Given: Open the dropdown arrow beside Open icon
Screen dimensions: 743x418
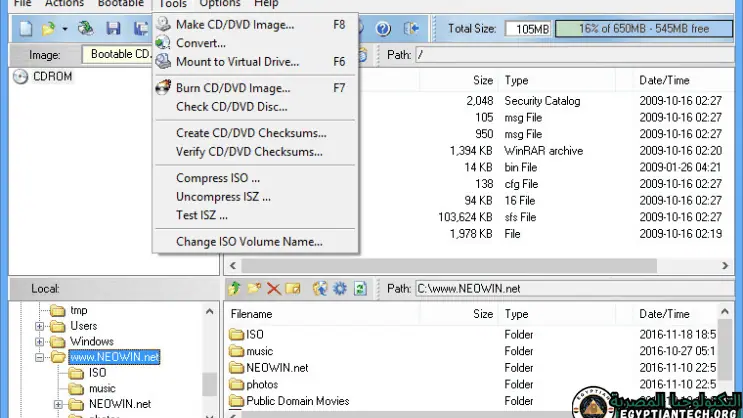Looking at the screenshot, I should click(65, 29).
